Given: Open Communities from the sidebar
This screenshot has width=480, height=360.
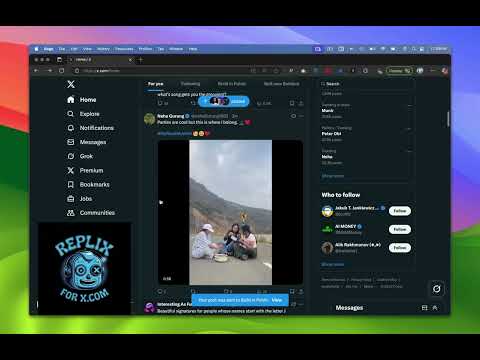Looking at the screenshot, I should [x=91, y=213].
